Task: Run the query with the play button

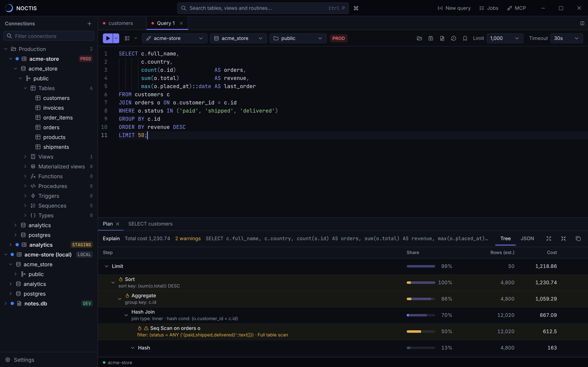Action: [x=108, y=38]
